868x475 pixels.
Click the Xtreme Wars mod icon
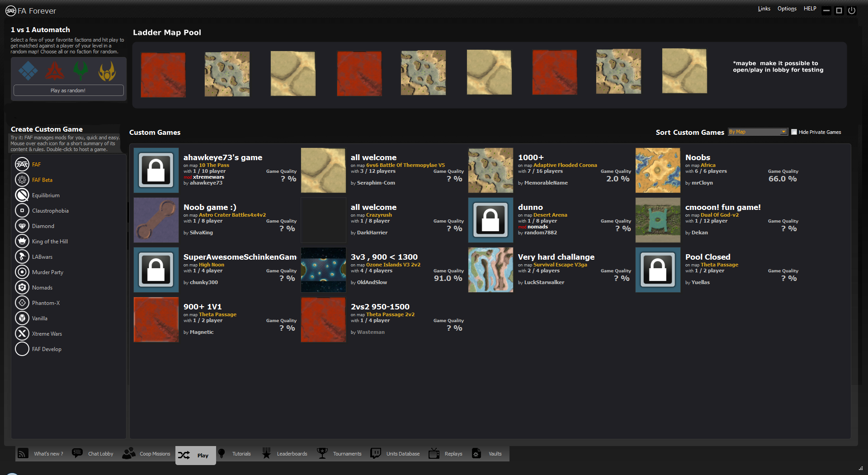tap(22, 333)
